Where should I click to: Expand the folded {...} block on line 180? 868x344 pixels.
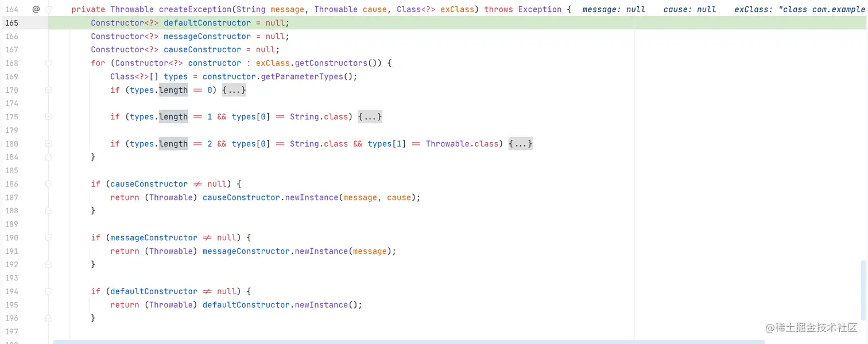coord(520,143)
